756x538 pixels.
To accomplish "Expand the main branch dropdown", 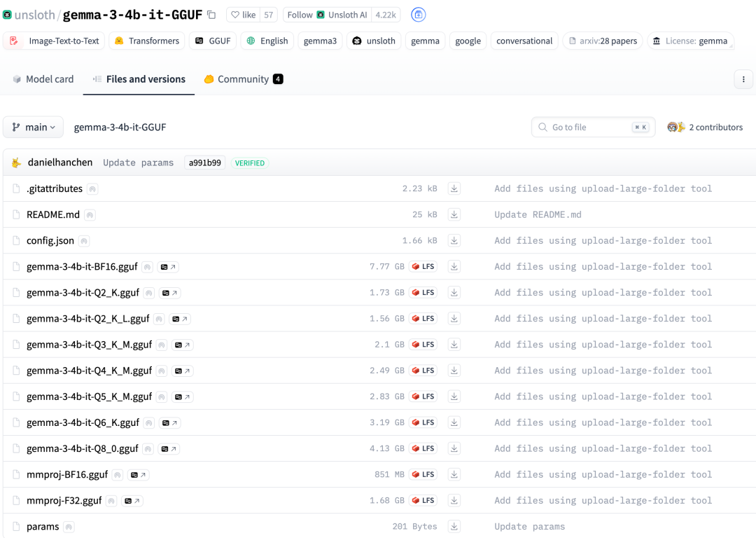I will 34,127.
